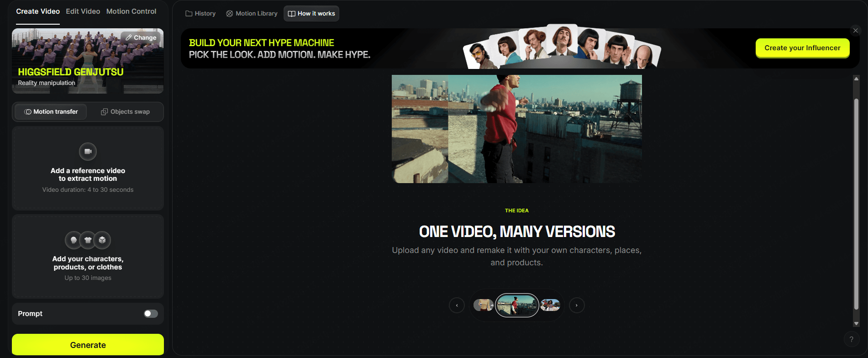Close the hype machine banner

[x=856, y=31]
